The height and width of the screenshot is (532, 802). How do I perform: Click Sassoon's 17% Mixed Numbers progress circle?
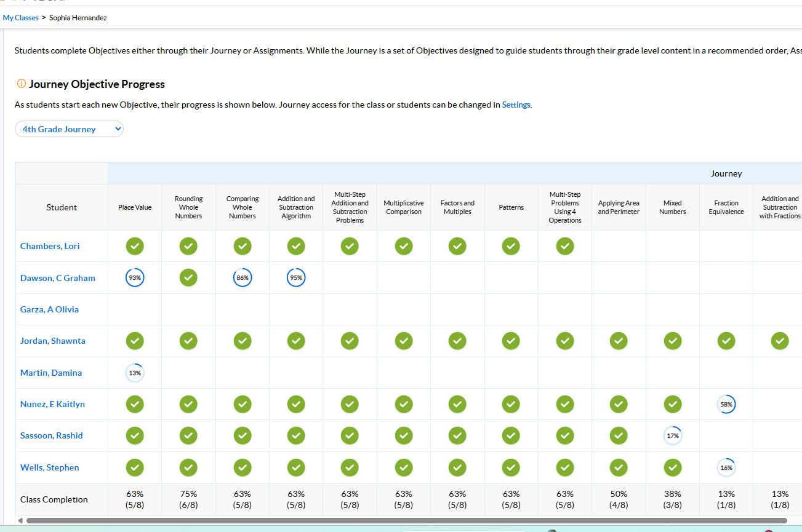click(673, 435)
